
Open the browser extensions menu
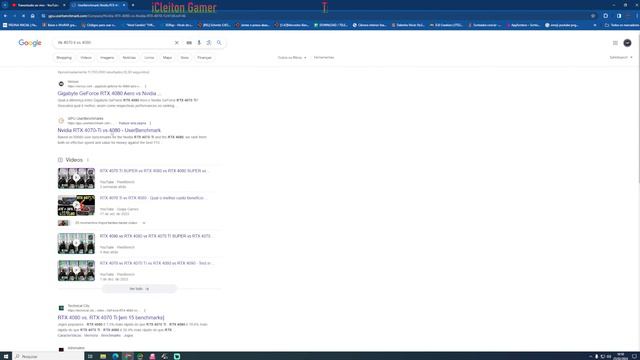click(606, 16)
